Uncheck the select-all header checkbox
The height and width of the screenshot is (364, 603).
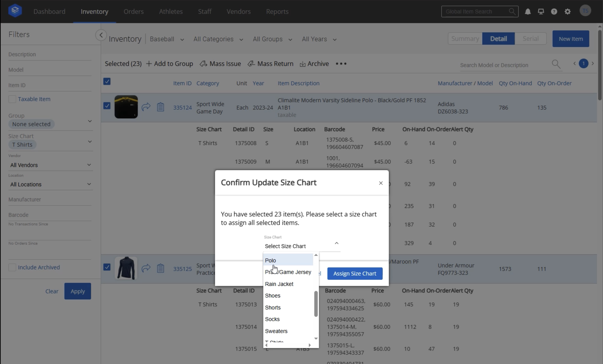click(107, 81)
